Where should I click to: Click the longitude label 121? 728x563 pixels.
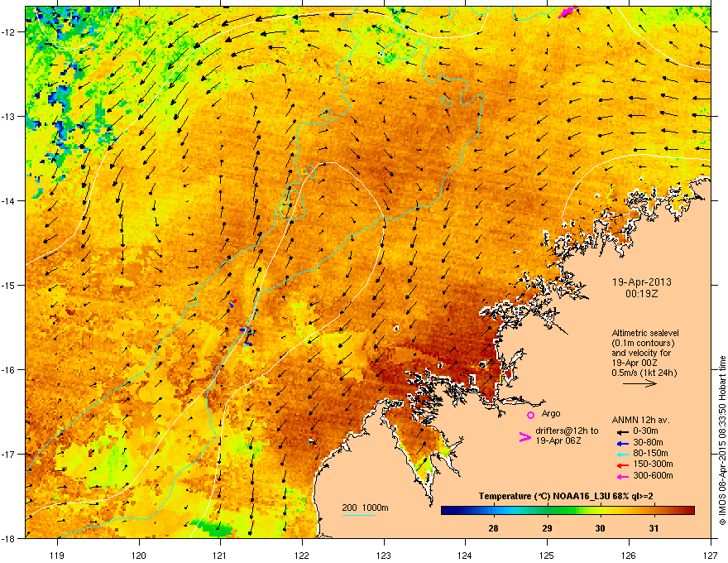pyautogui.click(x=220, y=555)
